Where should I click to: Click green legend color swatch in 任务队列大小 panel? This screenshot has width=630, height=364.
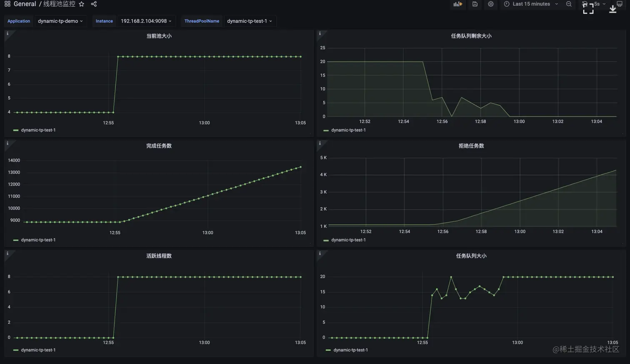click(328, 350)
